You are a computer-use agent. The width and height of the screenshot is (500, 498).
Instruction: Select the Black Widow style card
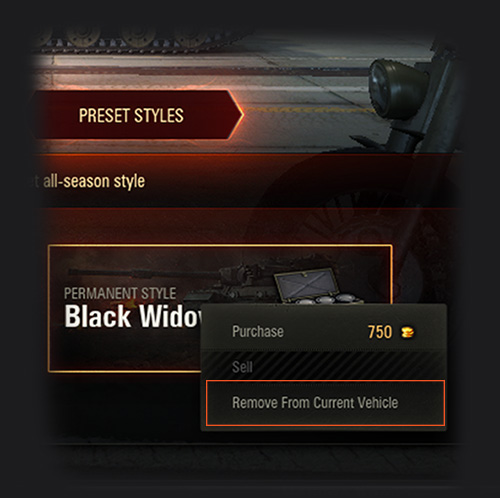click(x=220, y=308)
